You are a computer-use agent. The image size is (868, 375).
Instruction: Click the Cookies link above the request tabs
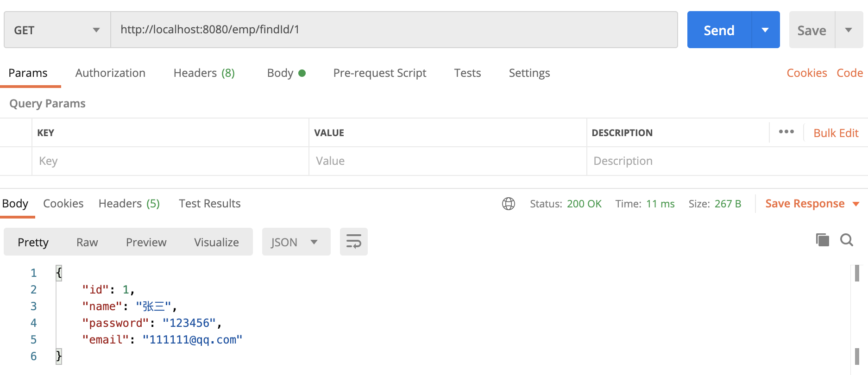point(806,73)
